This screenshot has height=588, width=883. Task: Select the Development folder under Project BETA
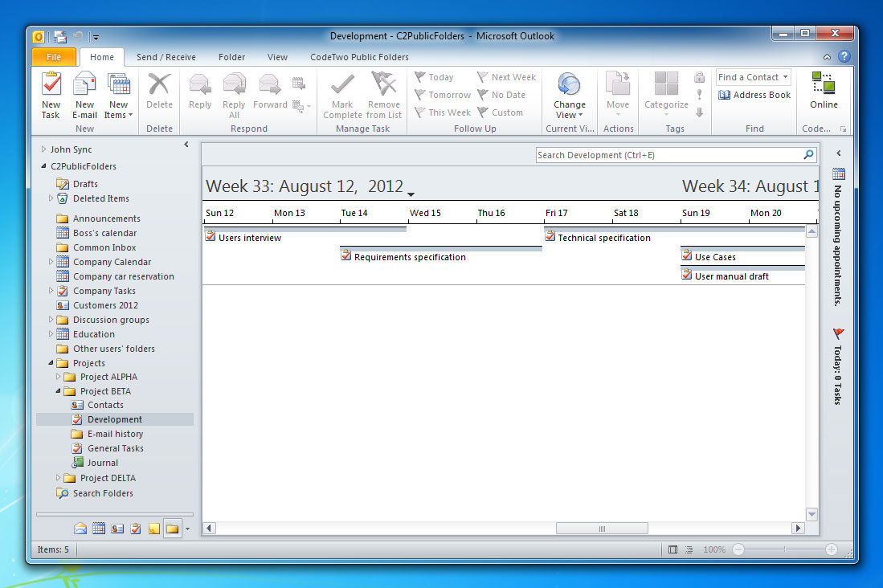[113, 419]
